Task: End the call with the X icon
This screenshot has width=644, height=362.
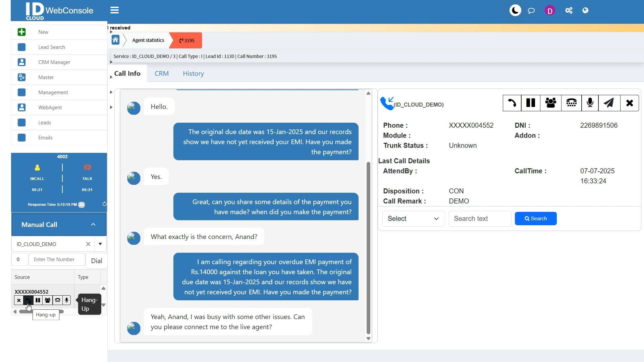Action: click(x=630, y=103)
